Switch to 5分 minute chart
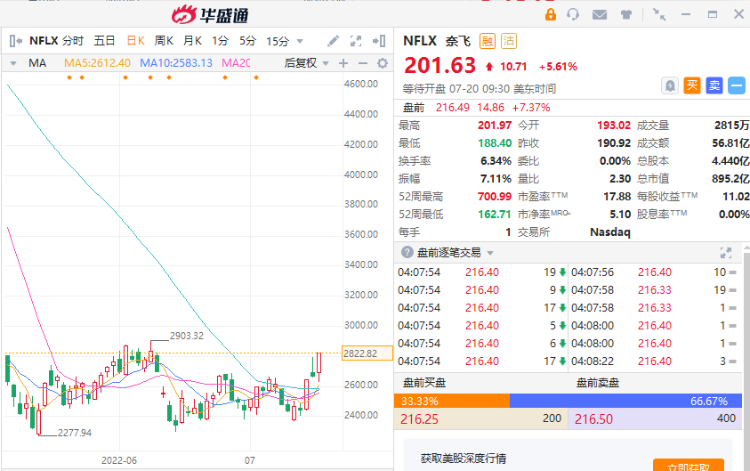This screenshot has width=750, height=471. click(x=248, y=41)
